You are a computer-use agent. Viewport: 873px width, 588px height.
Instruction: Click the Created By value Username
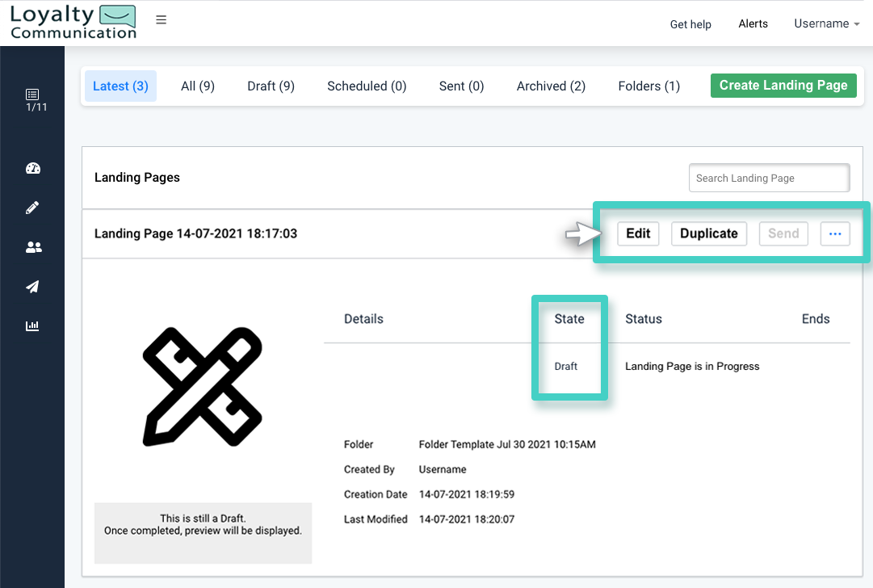pos(443,469)
